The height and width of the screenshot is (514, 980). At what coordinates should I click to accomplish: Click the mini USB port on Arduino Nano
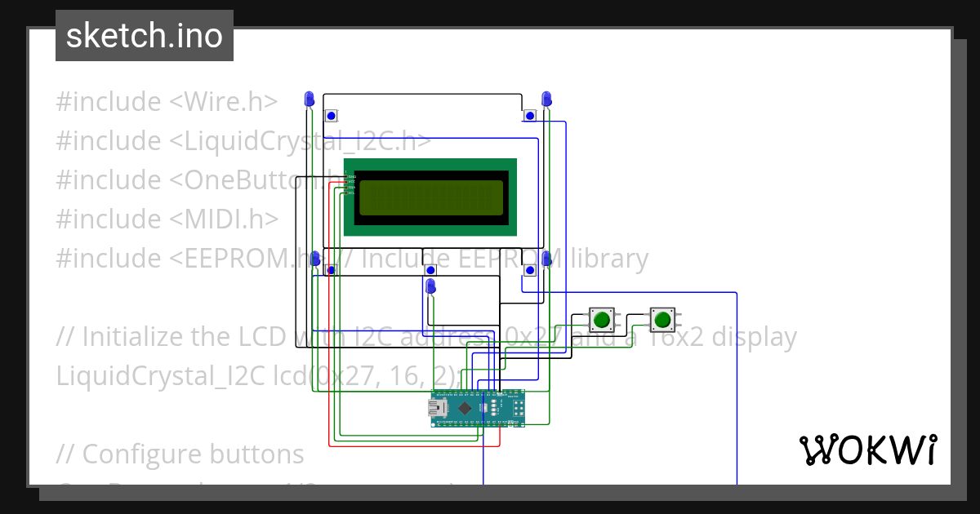click(440, 409)
